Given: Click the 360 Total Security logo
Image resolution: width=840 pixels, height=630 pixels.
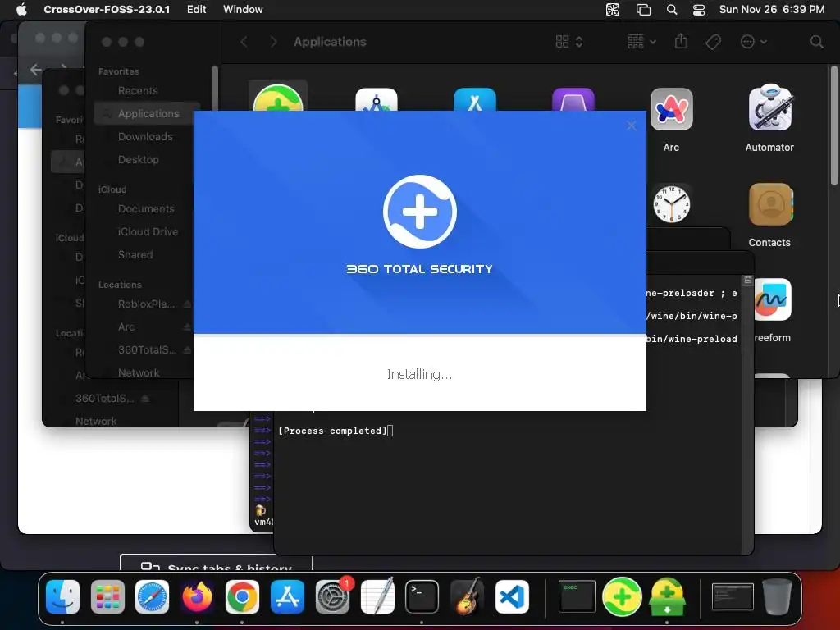Looking at the screenshot, I should pyautogui.click(x=419, y=211).
